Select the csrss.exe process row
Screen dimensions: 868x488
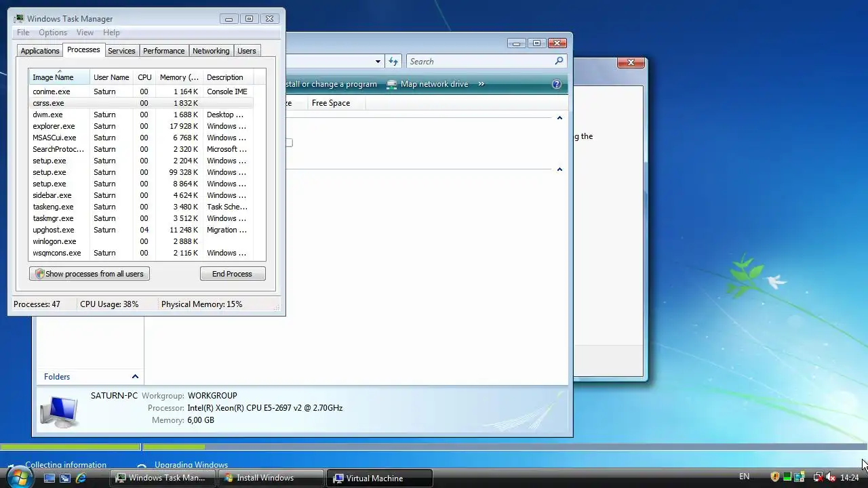(x=141, y=103)
